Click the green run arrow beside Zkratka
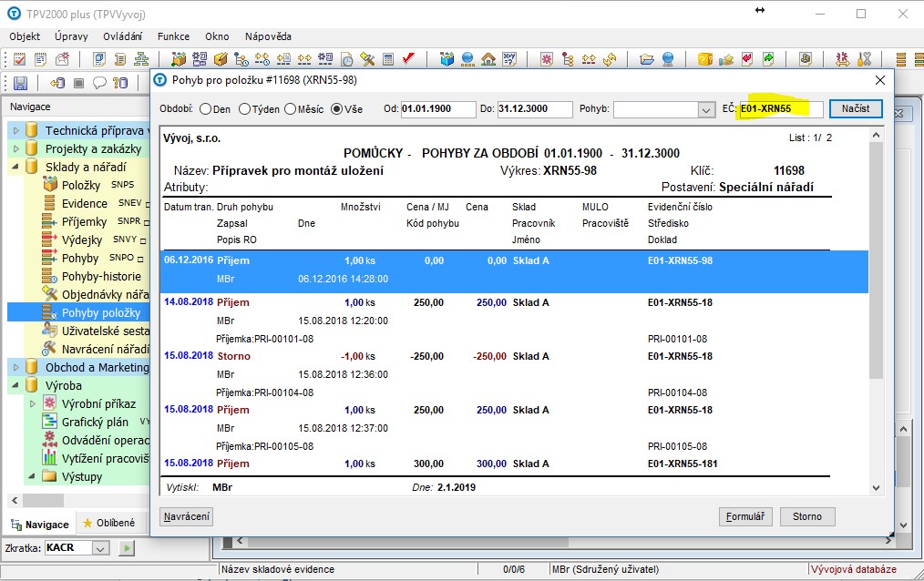The image size is (924, 581). [126, 548]
